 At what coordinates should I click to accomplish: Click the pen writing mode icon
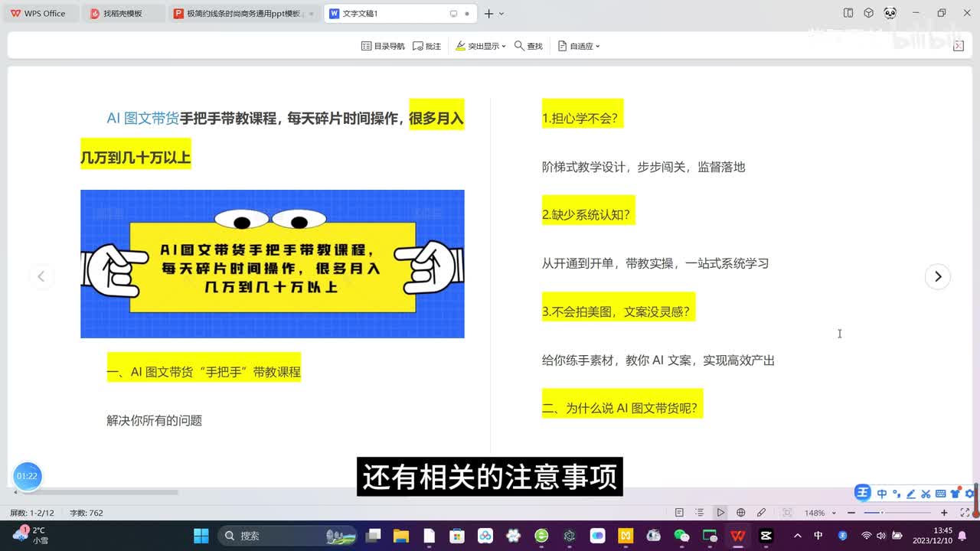point(761,513)
